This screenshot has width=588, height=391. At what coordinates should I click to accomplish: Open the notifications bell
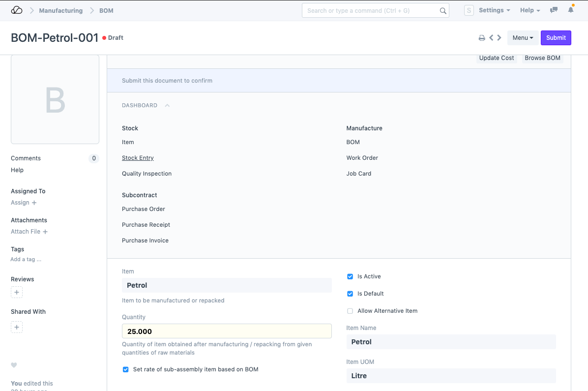[571, 10]
